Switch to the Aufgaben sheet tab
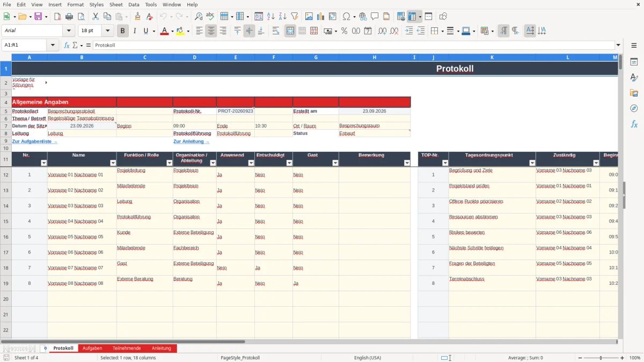Image resolution: width=644 pixels, height=362 pixels. pyautogui.click(x=92, y=348)
